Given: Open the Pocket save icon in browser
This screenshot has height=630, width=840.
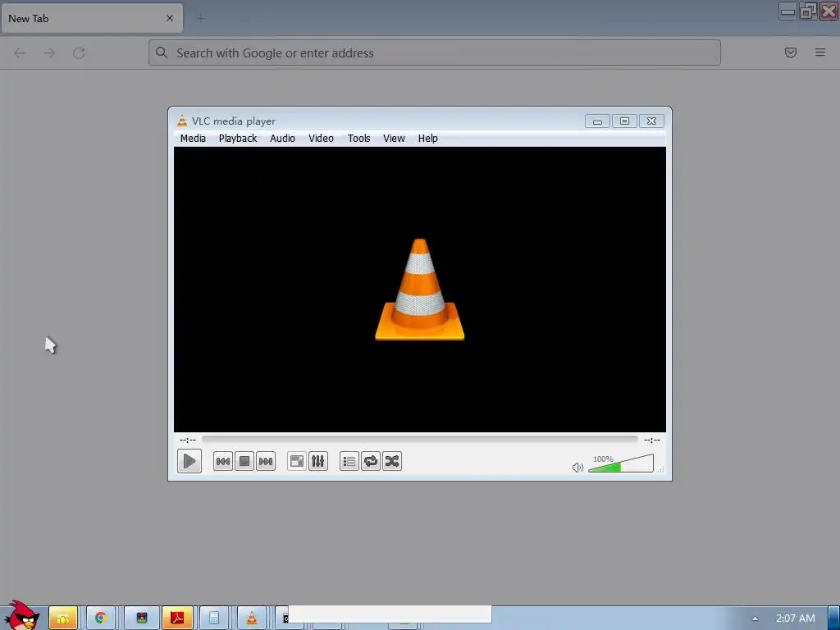Looking at the screenshot, I should [x=791, y=52].
